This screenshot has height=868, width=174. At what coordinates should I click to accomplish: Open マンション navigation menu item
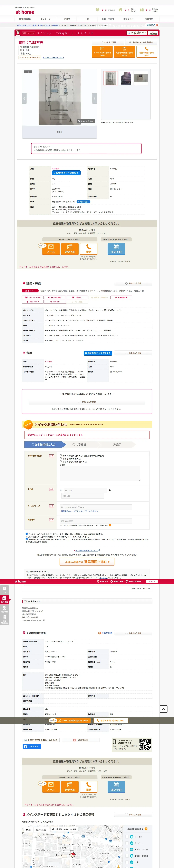[46, 19]
